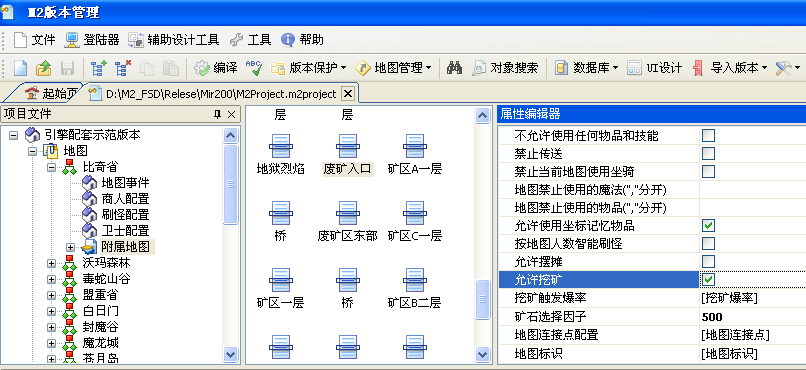The height and width of the screenshot is (370, 806).
Task: Click the 编译 compile gear button
Action: coord(216,68)
